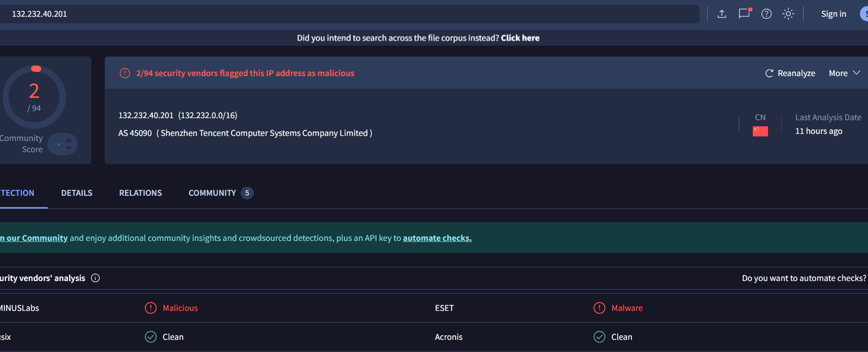Click the green check icon beside Acronis Clean
Screen dimensions: 868x352
point(599,337)
